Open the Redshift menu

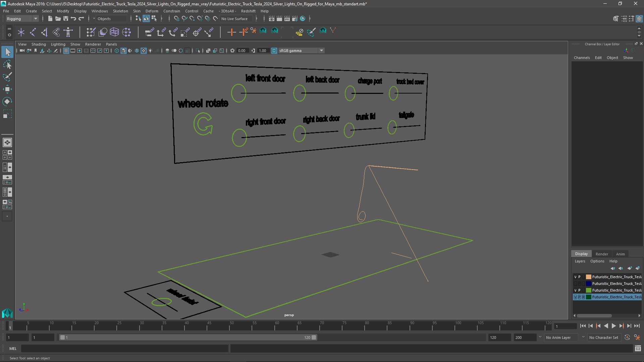coord(248,11)
